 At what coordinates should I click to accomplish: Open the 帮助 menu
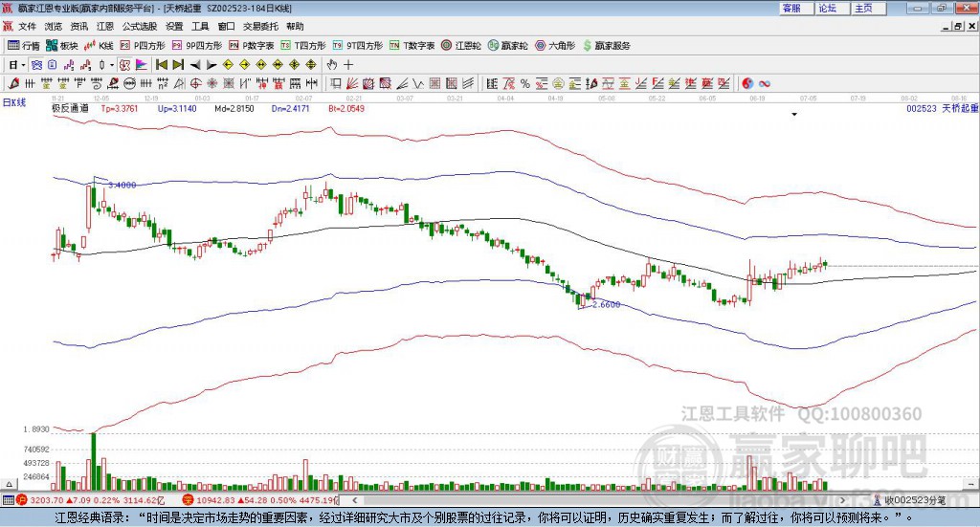[x=295, y=26]
